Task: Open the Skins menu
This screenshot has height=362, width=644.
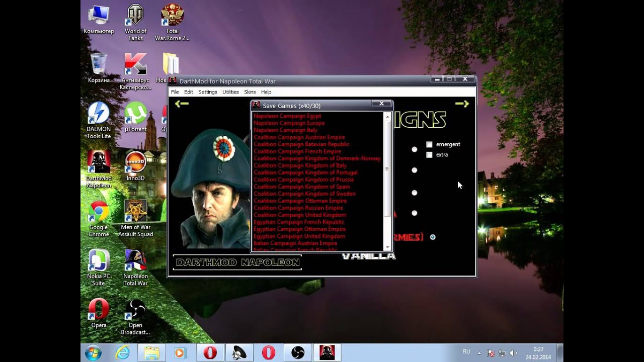Action: coord(250,92)
